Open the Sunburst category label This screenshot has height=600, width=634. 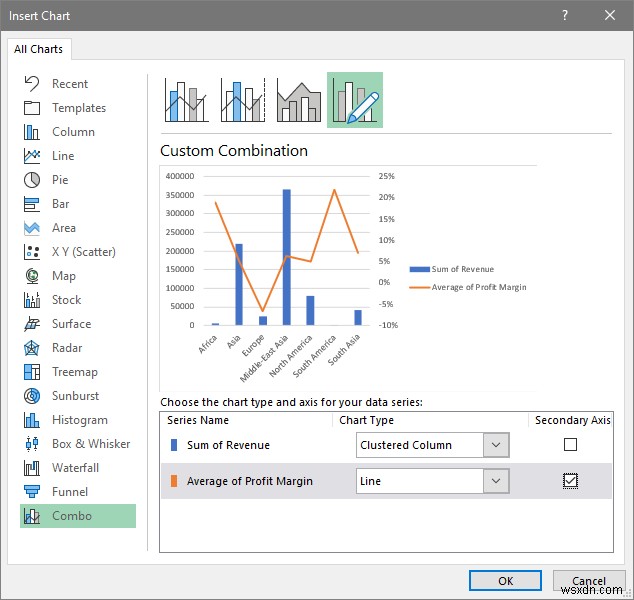point(75,396)
